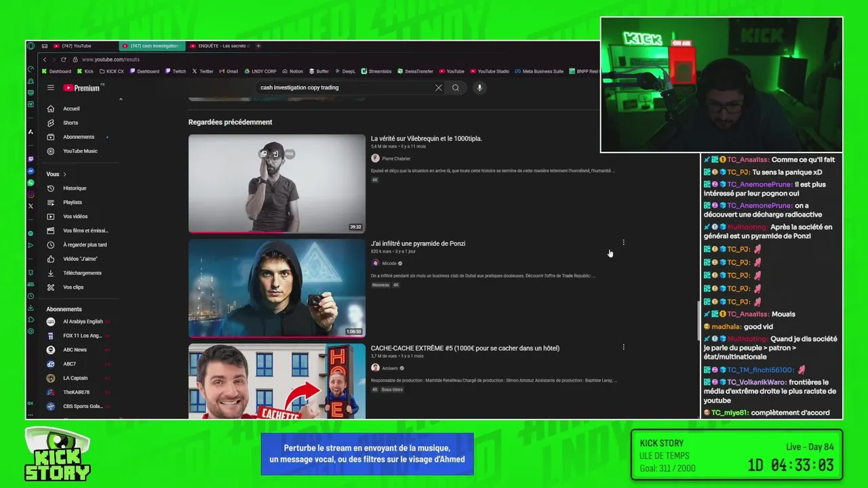Open Téléchargements in the sidebar
The image size is (868, 488).
(82, 273)
